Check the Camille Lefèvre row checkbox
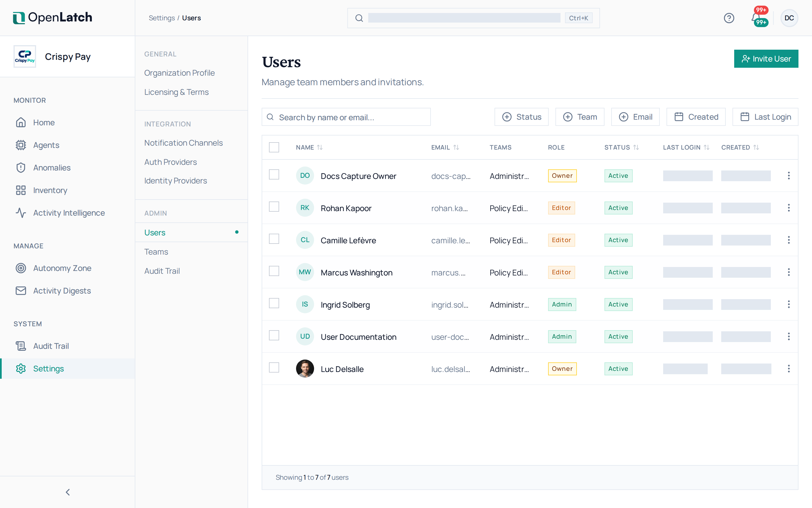The width and height of the screenshot is (812, 508). coord(274,239)
